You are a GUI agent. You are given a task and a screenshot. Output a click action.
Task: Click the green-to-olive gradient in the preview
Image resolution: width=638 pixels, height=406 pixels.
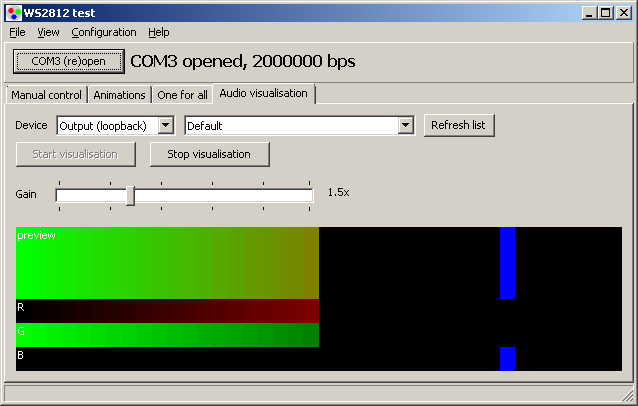[x=167, y=263]
